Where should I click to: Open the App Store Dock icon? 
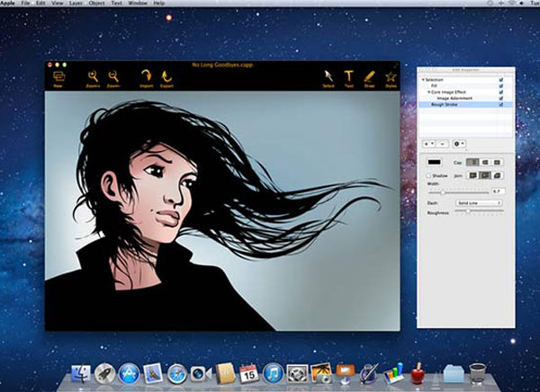[x=129, y=374]
